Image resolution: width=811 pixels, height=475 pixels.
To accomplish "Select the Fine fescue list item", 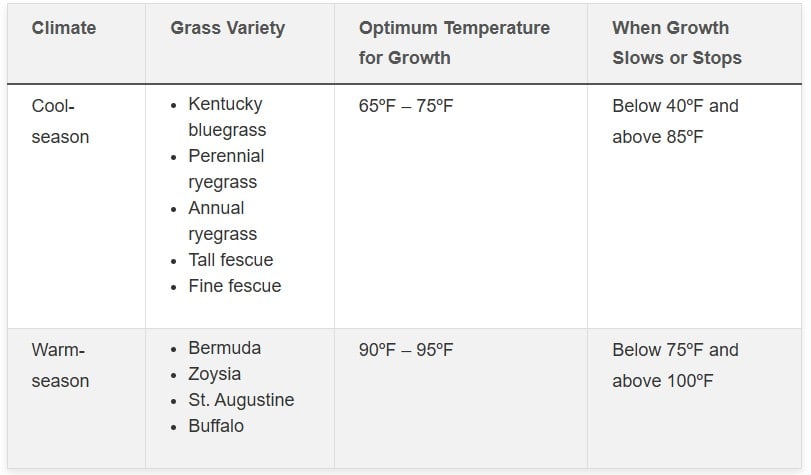I will coord(234,286).
